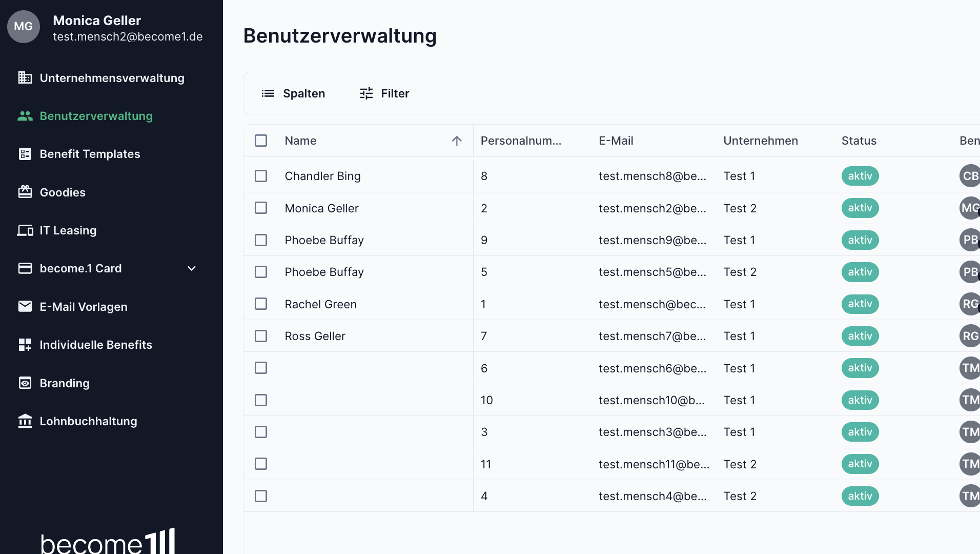Open the Benutzerverwaltung menu item
The width and height of the screenshot is (980, 554).
[96, 116]
